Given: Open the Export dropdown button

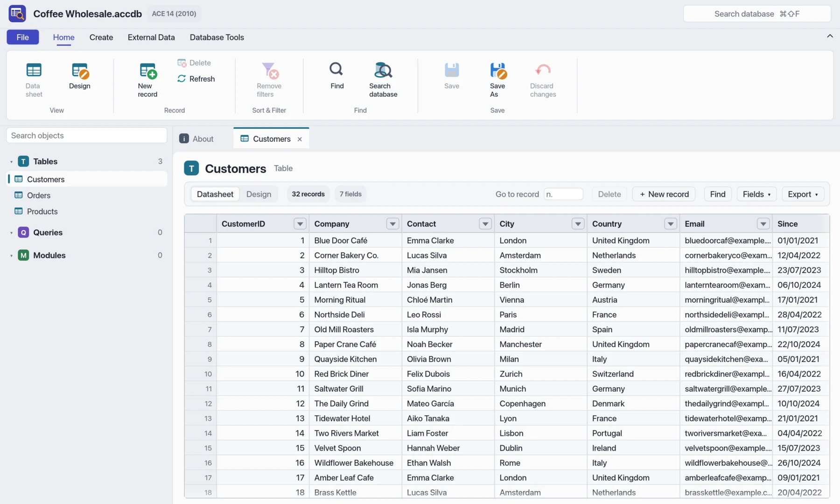Looking at the screenshot, I should 803,194.
